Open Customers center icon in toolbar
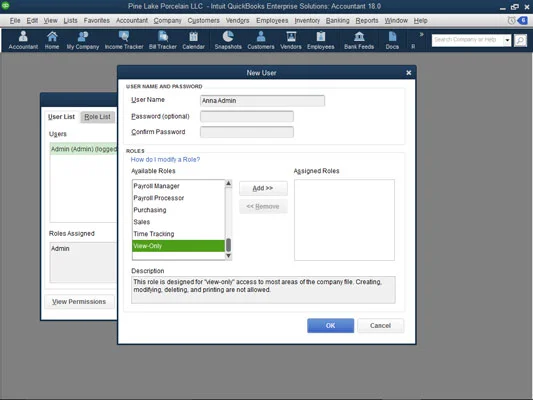The image size is (533, 400). 261,40
